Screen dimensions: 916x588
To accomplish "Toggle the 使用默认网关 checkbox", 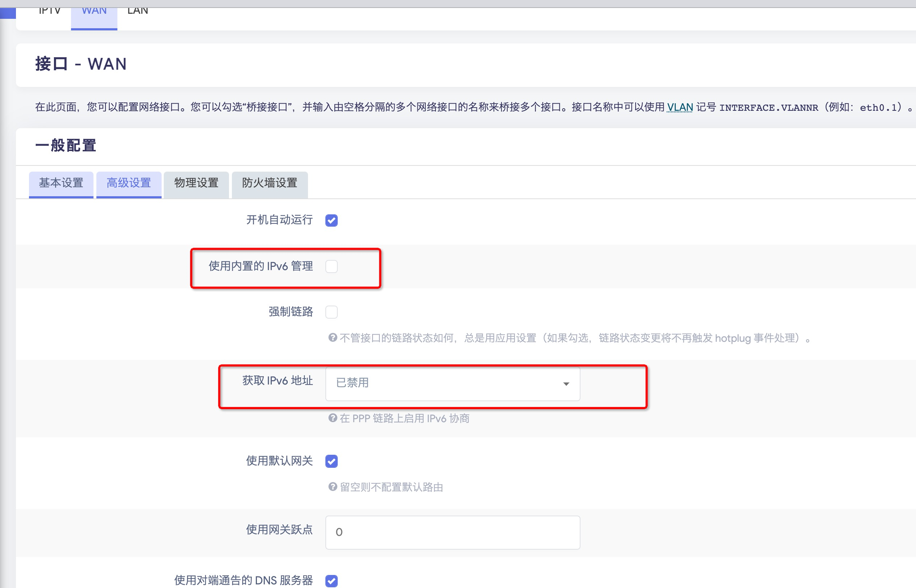I will click(x=332, y=461).
